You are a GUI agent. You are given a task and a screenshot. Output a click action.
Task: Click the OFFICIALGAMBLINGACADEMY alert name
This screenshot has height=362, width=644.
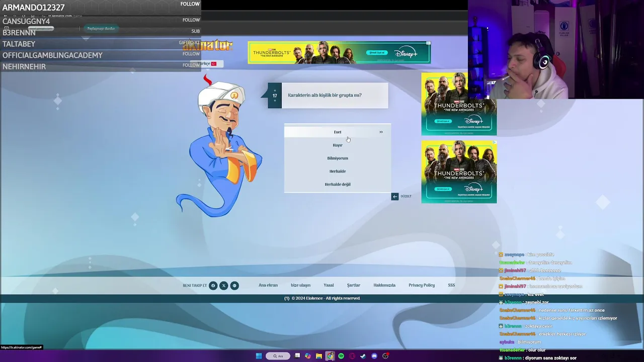52,55
